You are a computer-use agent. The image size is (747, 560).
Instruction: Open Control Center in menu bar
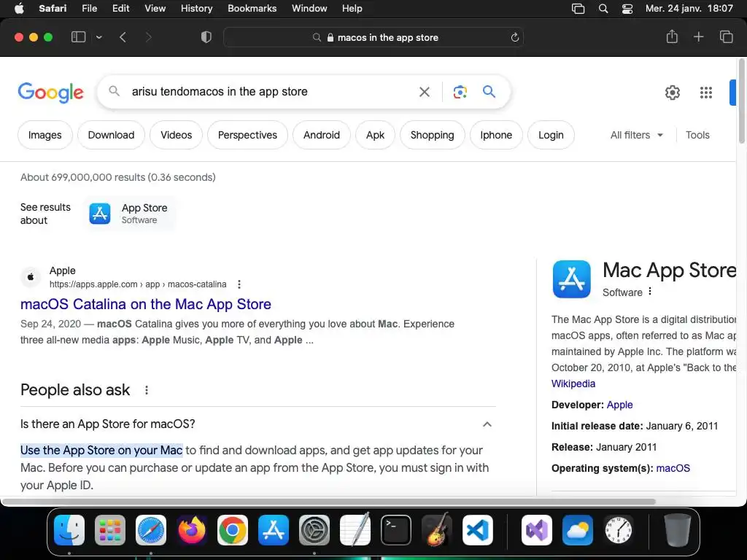pos(627,9)
